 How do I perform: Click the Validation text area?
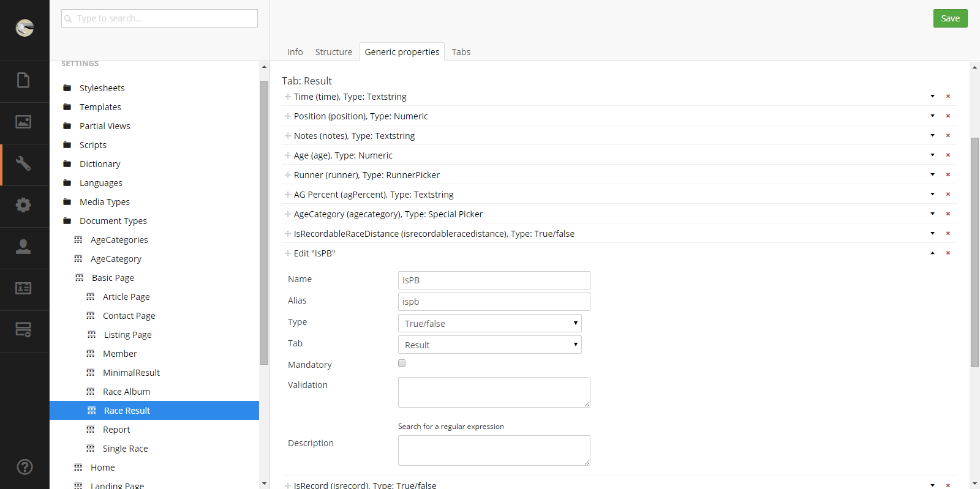point(494,392)
